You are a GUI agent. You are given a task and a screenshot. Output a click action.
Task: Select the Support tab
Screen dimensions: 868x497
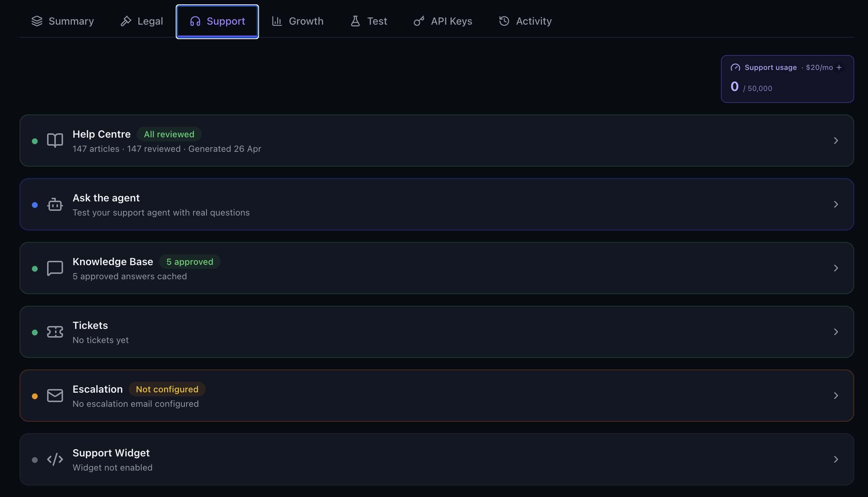click(x=217, y=21)
